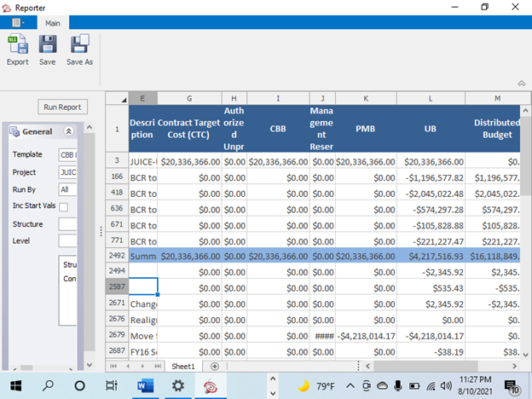Click spreadsheet horizontal scrollbar left arrow
The image size is (532, 399).
pyautogui.click(x=367, y=366)
